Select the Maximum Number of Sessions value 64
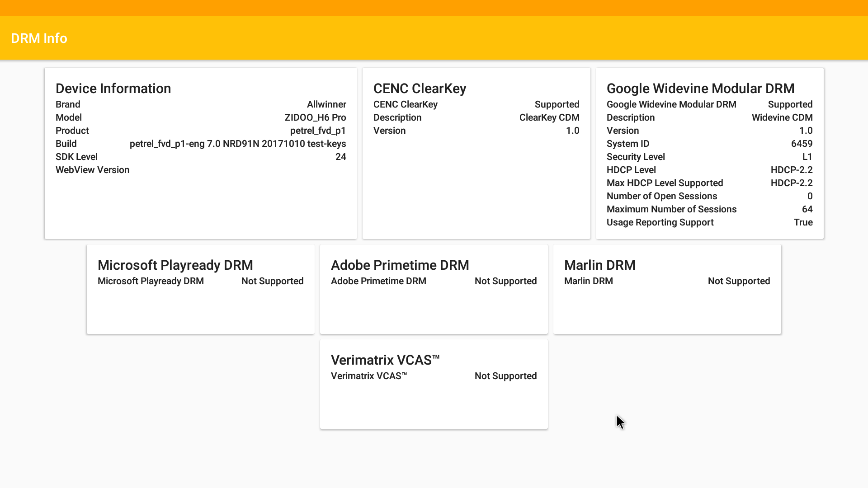This screenshot has height=488, width=868. (x=807, y=209)
